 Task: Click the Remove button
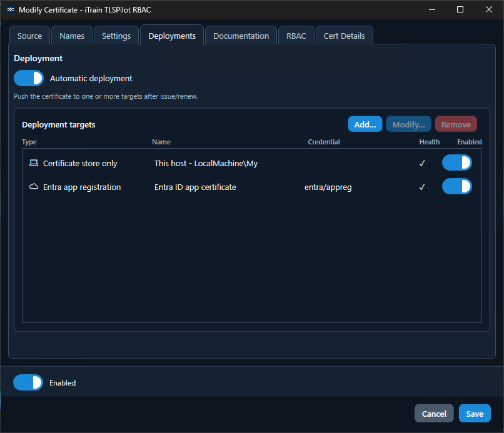coord(456,124)
